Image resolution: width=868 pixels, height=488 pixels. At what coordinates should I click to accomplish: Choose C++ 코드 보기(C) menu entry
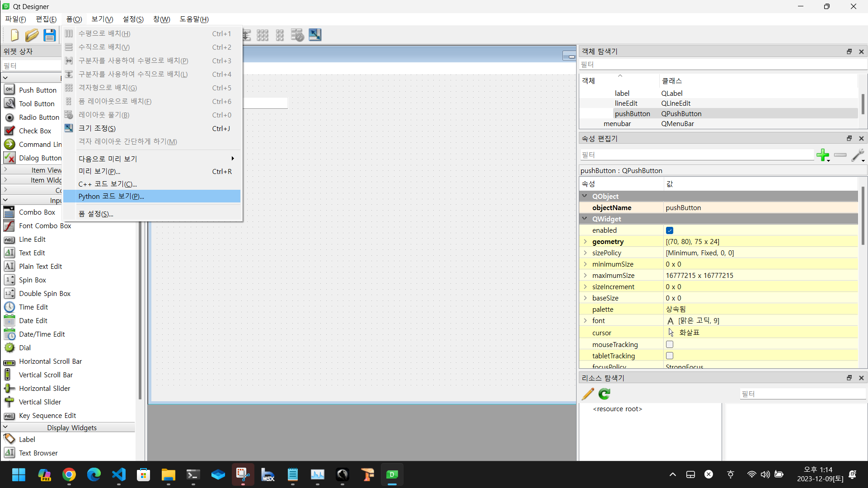coord(152,184)
